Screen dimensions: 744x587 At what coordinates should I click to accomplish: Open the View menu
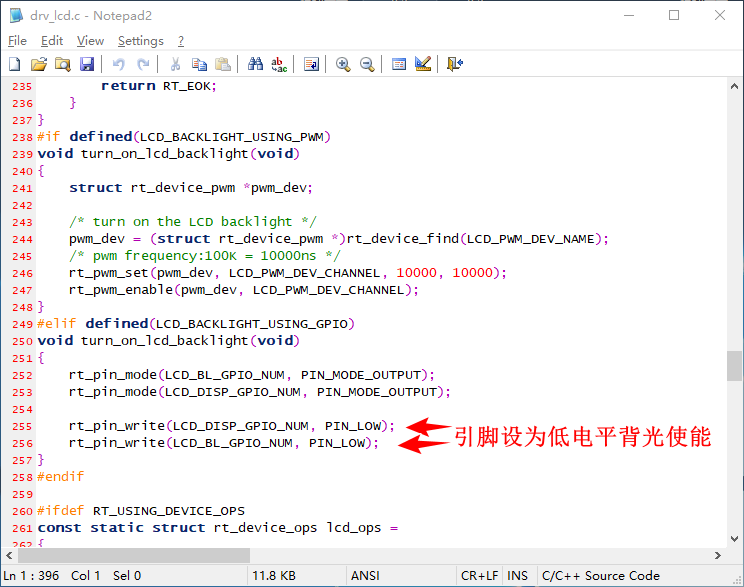[90, 41]
